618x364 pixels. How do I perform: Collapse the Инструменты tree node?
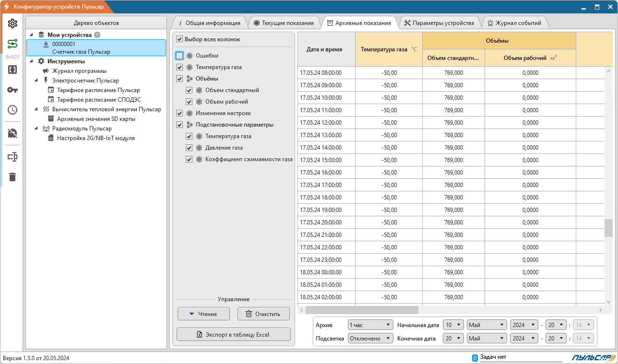pos(32,61)
